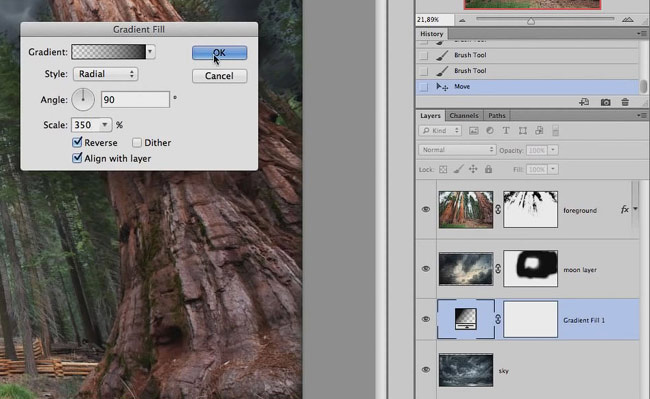Hide the sky layer
650x399 pixels.
[426, 370]
